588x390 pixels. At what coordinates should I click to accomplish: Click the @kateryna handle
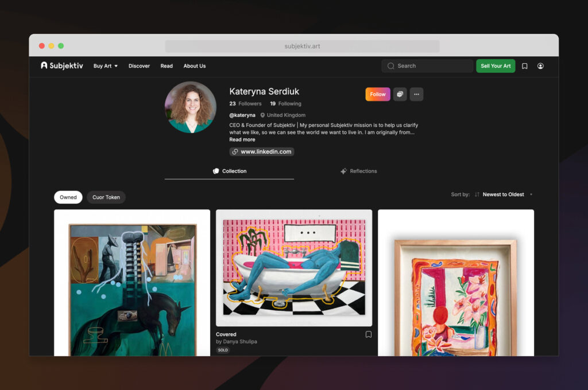point(242,115)
